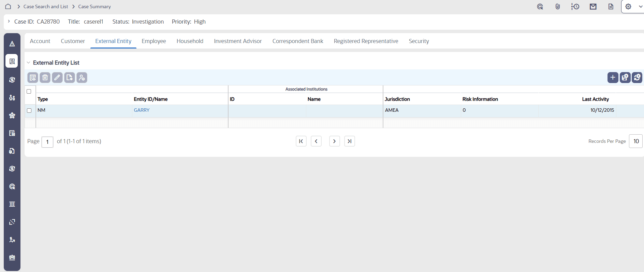Screen dimensions: 644x272
Task: Go to Case Search and List breadcrumb
Action: 46,6
